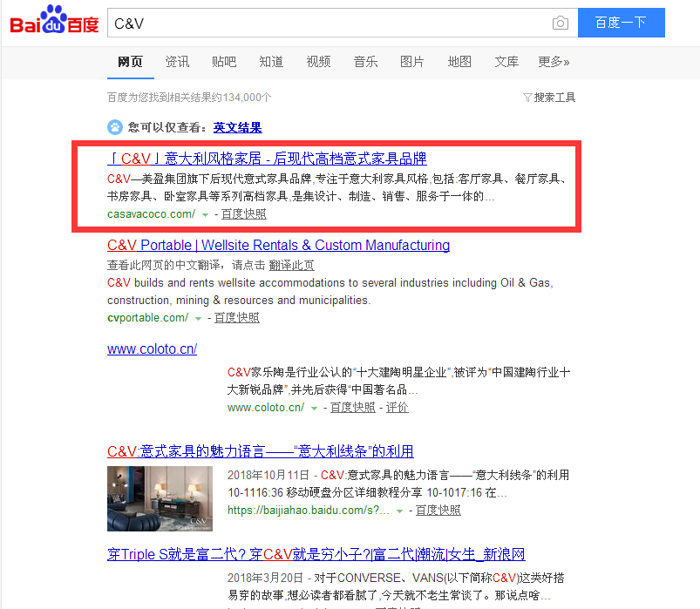The image size is (700, 609).
Task: Open C&V Portable Wellsite Rentals result
Action: tap(279, 245)
